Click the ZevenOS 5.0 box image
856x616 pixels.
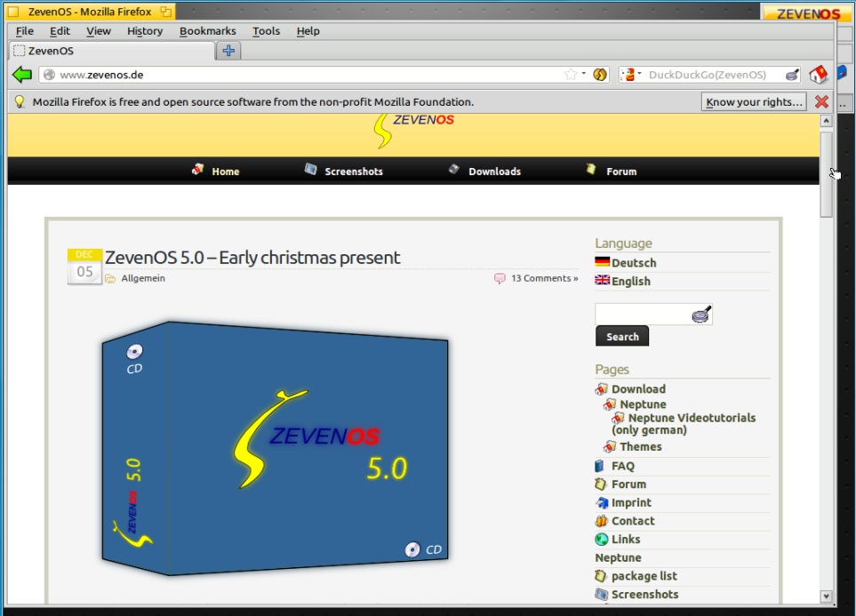(x=276, y=448)
